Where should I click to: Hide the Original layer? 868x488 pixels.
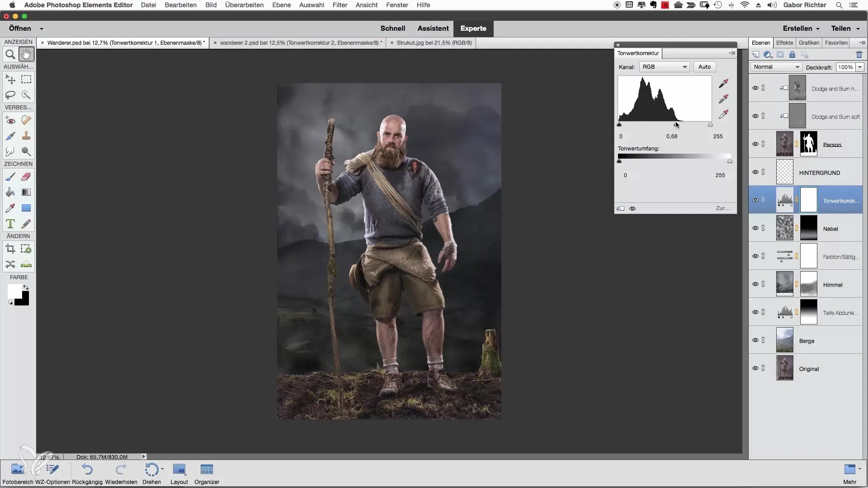(x=755, y=368)
